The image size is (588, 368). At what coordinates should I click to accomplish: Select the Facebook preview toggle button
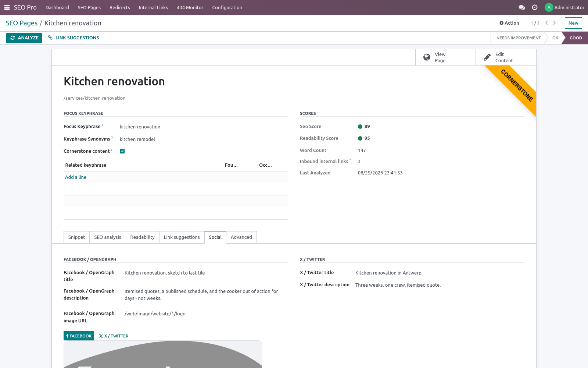(x=79, y=336)
